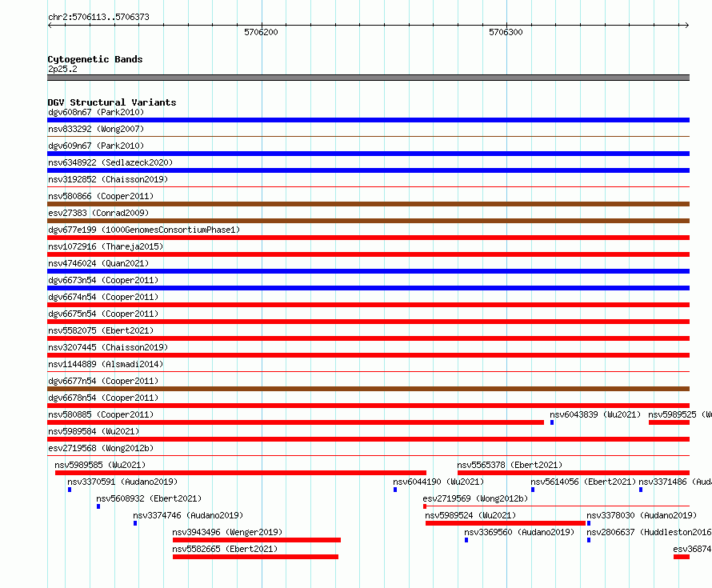
Task: Click the small blue nsv6043839 variant marker
Action: click(552, 422)
